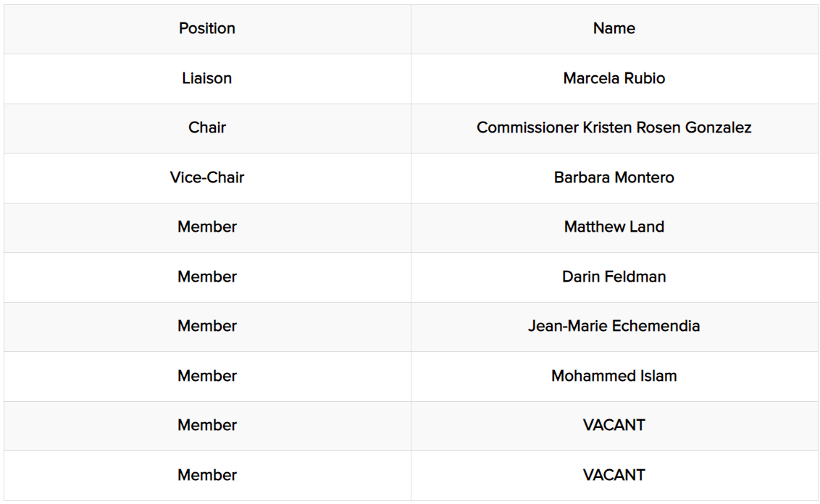The image size is (820, 504).
Task: Click Member cell in the bottom row
Action: (207, 475)
